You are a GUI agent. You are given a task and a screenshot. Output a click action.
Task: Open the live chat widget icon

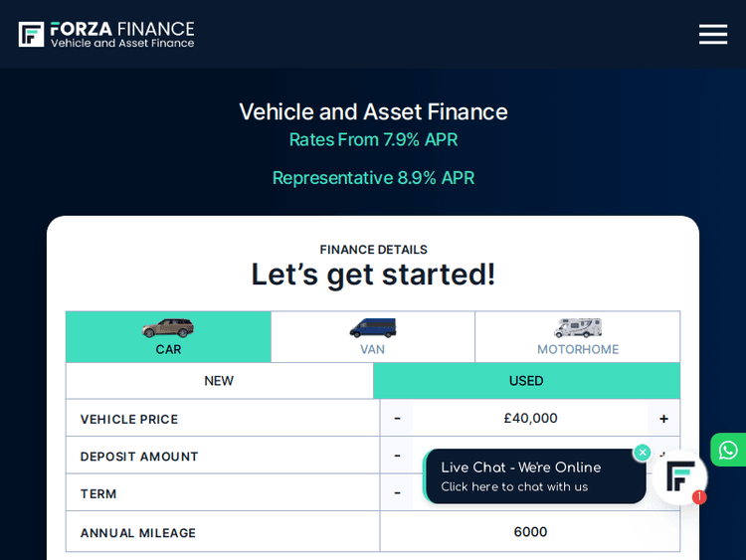(x=679, y=478)
